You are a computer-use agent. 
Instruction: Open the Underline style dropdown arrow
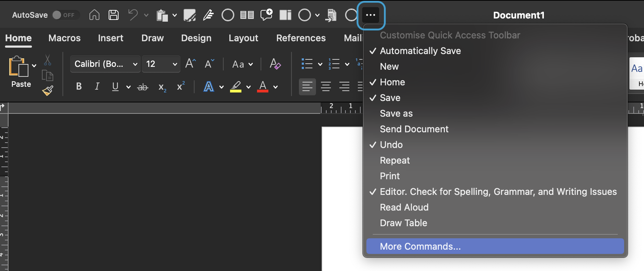click(129, 87)
